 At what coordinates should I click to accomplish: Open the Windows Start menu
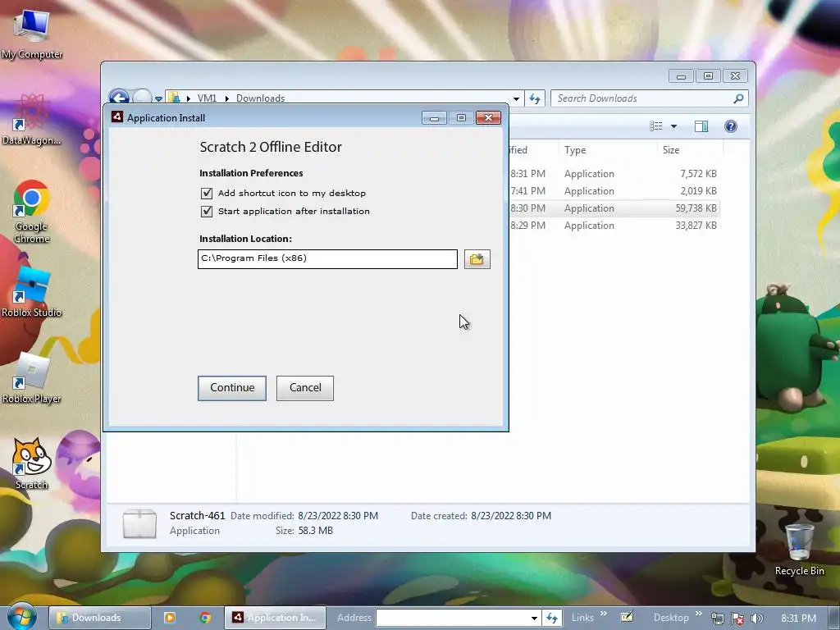coord(21,617)
